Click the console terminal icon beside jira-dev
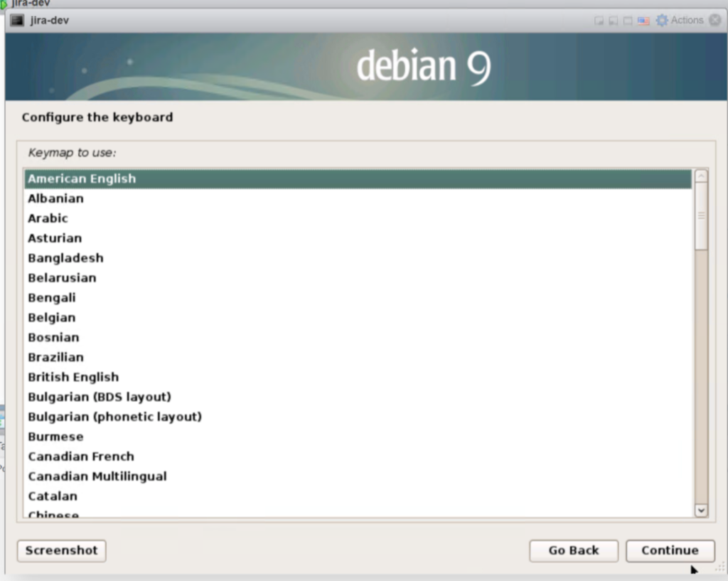The height and width of the screenshot is (581, 728). click(x=17, y=21)
